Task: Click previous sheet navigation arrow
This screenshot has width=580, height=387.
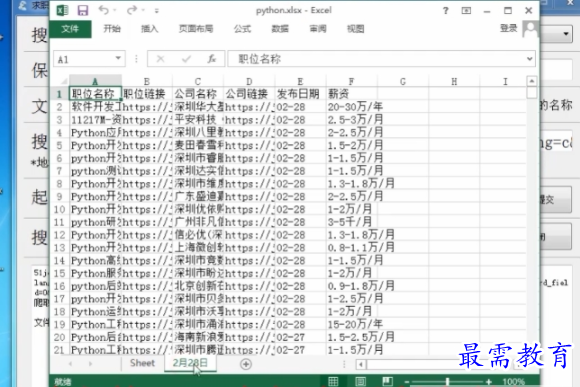Action: tap(70, 364)
